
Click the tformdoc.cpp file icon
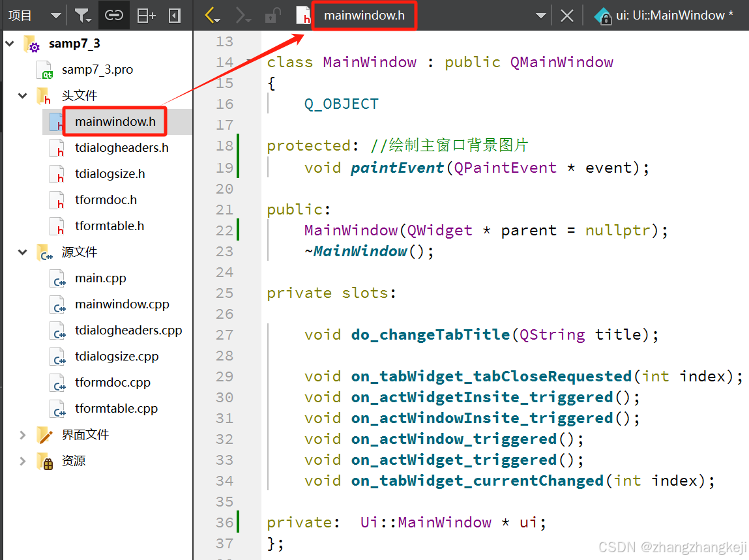pyautogui.click(x=57, y=383)
